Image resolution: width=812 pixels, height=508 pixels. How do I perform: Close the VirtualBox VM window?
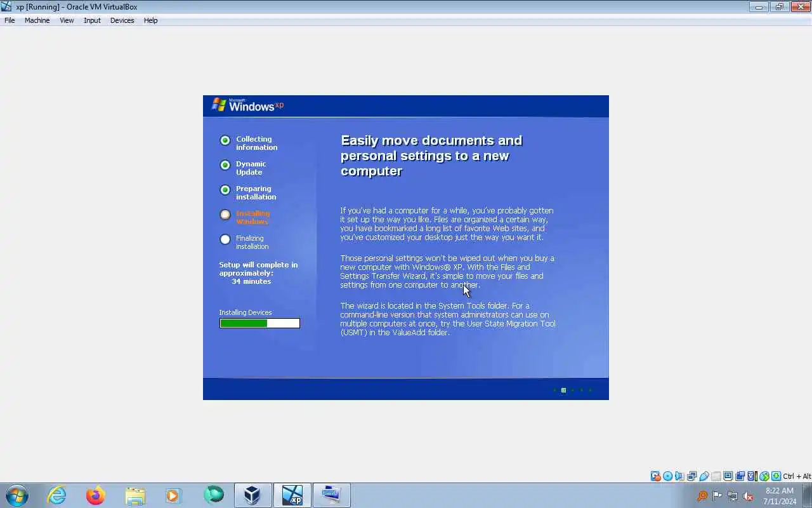[800, 7]
